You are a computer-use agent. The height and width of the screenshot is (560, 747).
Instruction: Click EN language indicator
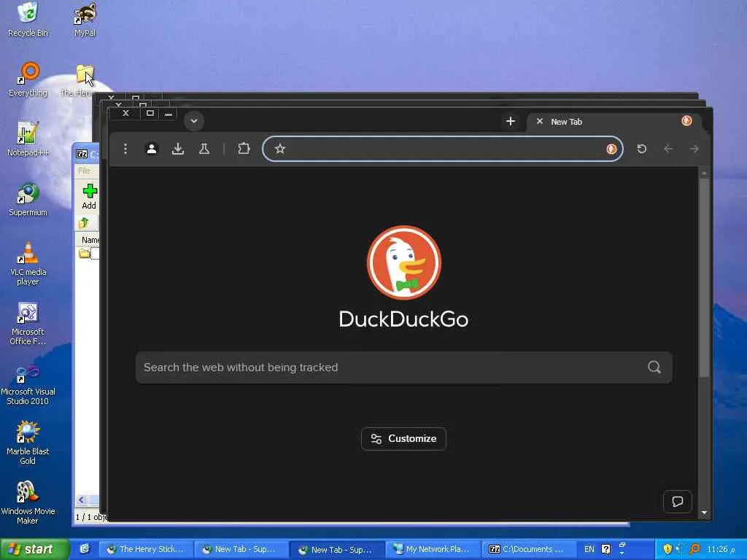click(589, 549)
